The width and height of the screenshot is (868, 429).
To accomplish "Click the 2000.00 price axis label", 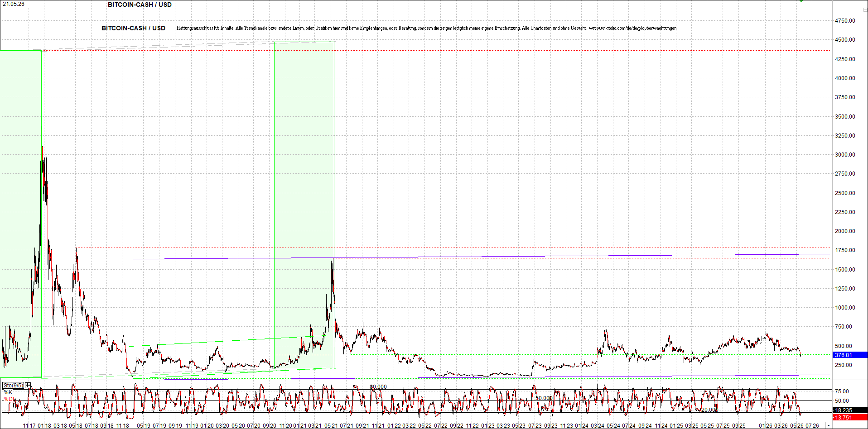I will tap(845, 231).
